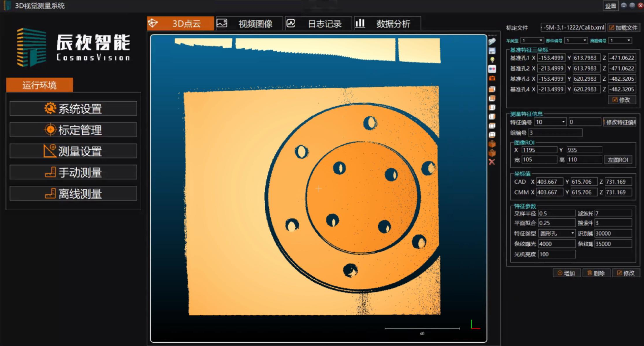Click the first cube view icon below camera
644x346 pixels.
coord(492,89)
